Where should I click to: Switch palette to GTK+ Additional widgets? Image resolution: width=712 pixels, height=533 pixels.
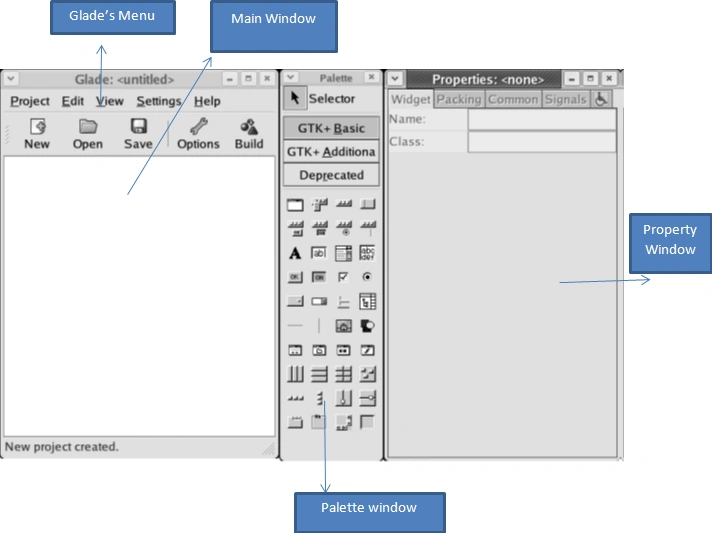pyautogui.click(x=331, y=152)
